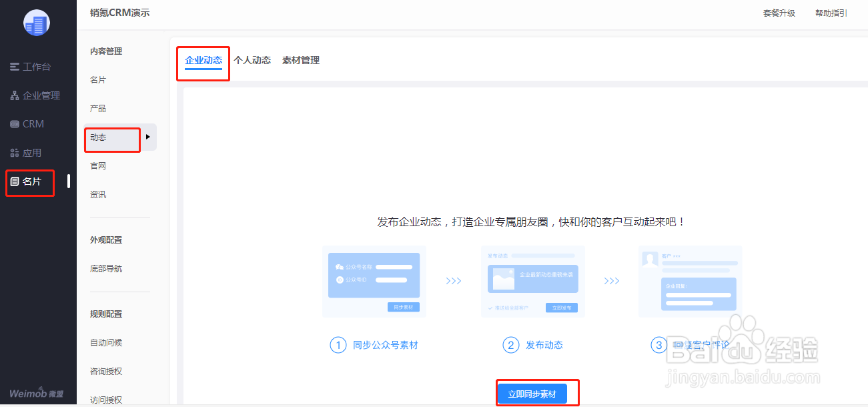Click the company logo avatar in the sidebar
The width and height of the screenshot is (868, 407).
tap(37, 23)
